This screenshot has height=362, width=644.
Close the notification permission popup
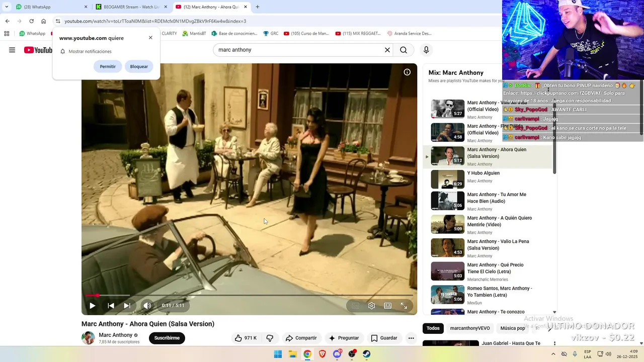point(150,38)
